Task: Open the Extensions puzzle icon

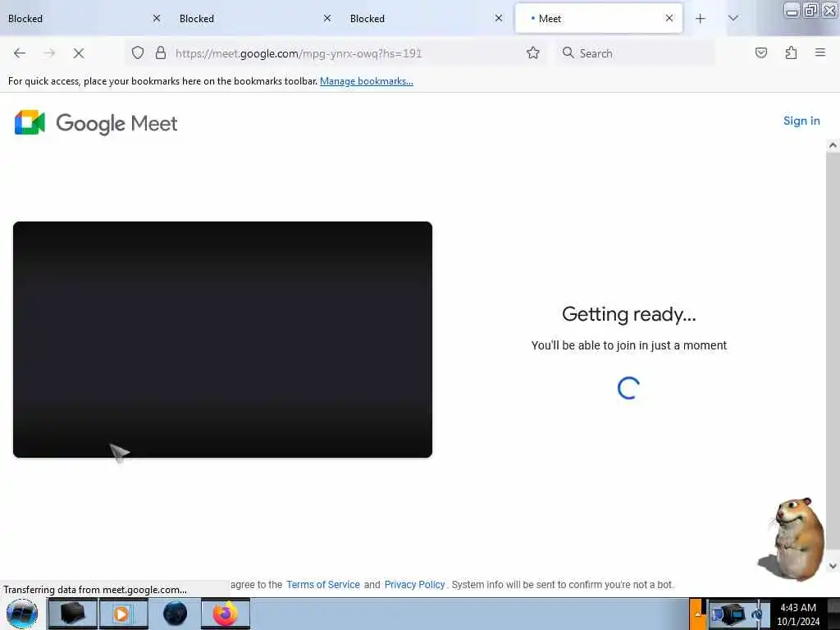Action: tap(791, 53)
